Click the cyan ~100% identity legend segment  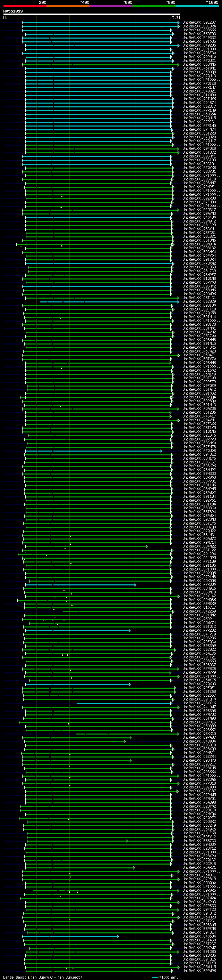(x=197, y=7)
